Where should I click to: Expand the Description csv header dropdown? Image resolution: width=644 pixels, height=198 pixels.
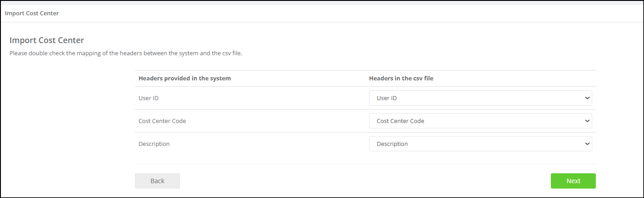click(x=480, y=144)
